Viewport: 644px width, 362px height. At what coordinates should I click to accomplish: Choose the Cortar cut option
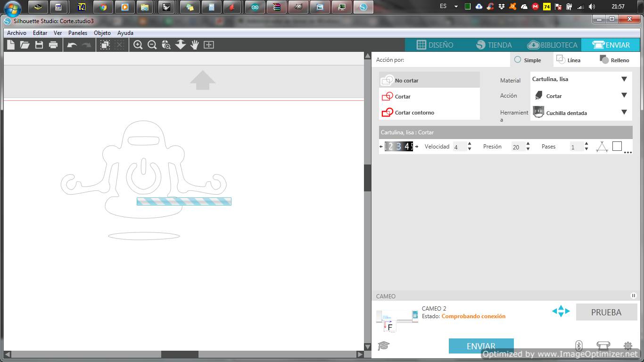[x=429, y=96]
